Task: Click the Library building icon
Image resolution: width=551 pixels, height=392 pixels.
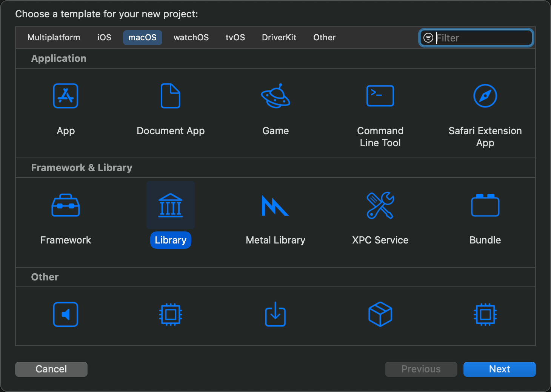Action: pos(171,205)
